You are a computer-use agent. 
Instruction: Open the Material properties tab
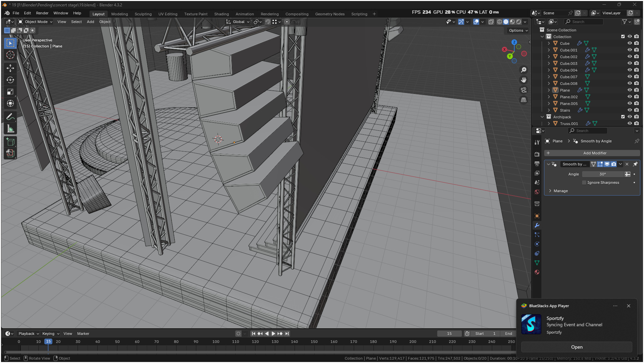[537, 272]
